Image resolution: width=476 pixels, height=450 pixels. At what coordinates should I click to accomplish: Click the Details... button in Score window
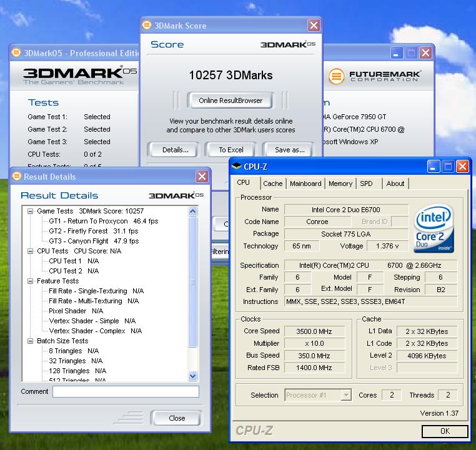(175, 150)
